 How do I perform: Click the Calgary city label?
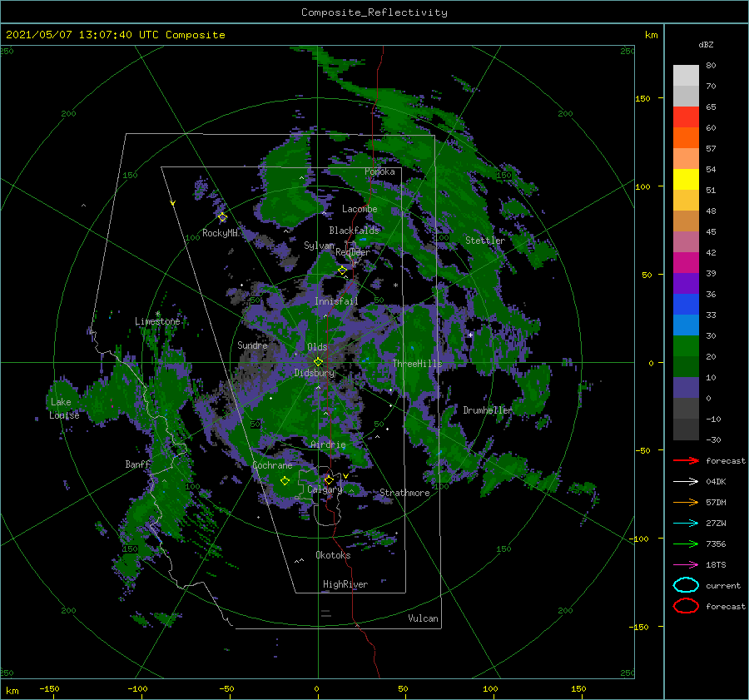(325, 489)
